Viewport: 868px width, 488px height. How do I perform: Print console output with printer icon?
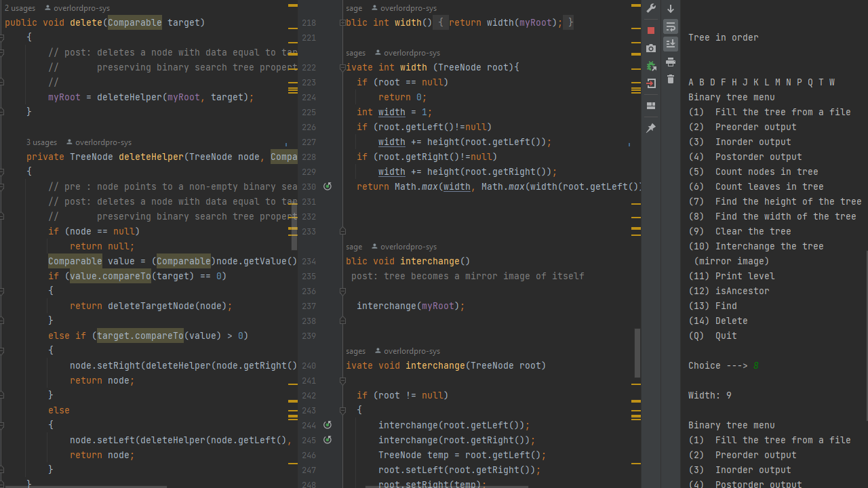(671, 62)
